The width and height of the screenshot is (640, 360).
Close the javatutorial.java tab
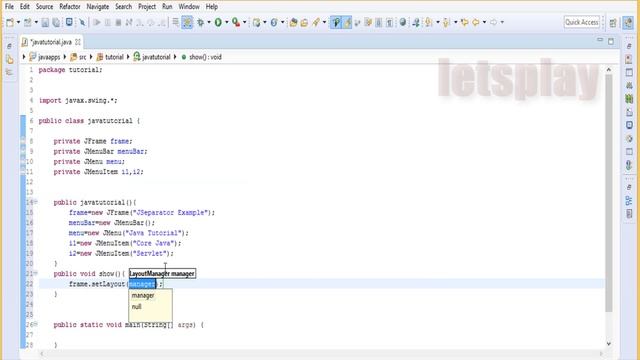[78, 42]
